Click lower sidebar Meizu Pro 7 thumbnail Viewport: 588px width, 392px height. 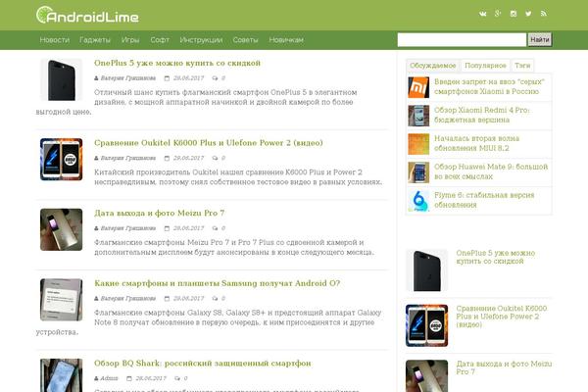[x=426, y=376]
